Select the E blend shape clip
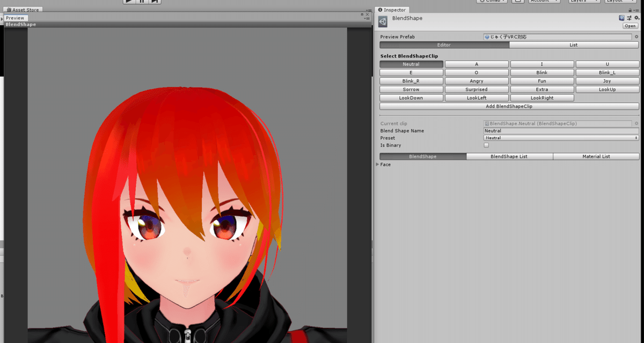The image size is (644, 343). (x=411, y=72)
